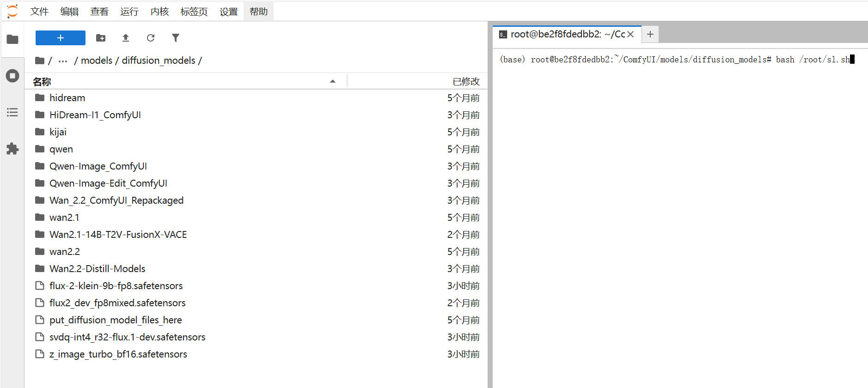Open the extension manager puzzle icon
This screenshot has height=388, width=868.
click(12, 149)
